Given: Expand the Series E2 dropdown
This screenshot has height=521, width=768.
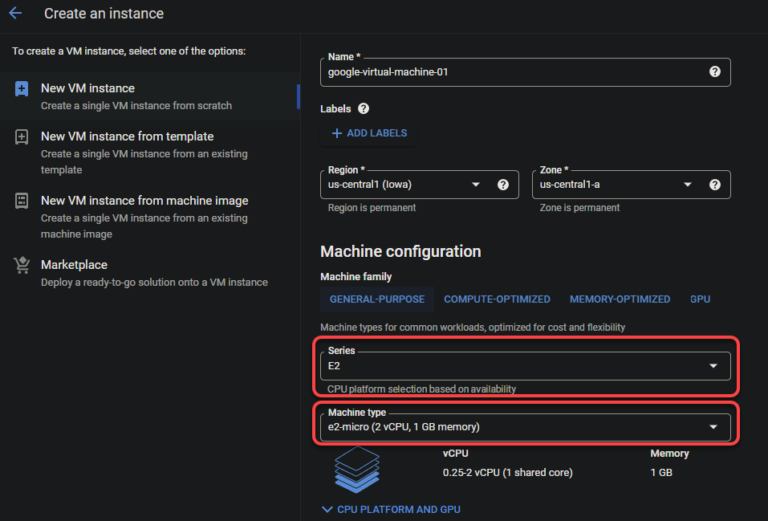Looking at the screenshot, I should [x=525, y=366].
